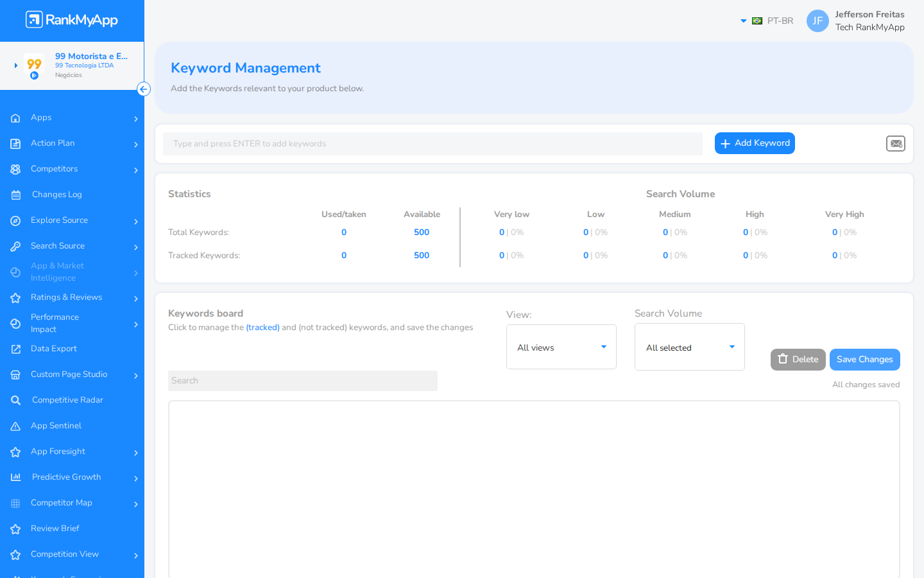Click the Custom Page Studio store icon

pos(15,375)
